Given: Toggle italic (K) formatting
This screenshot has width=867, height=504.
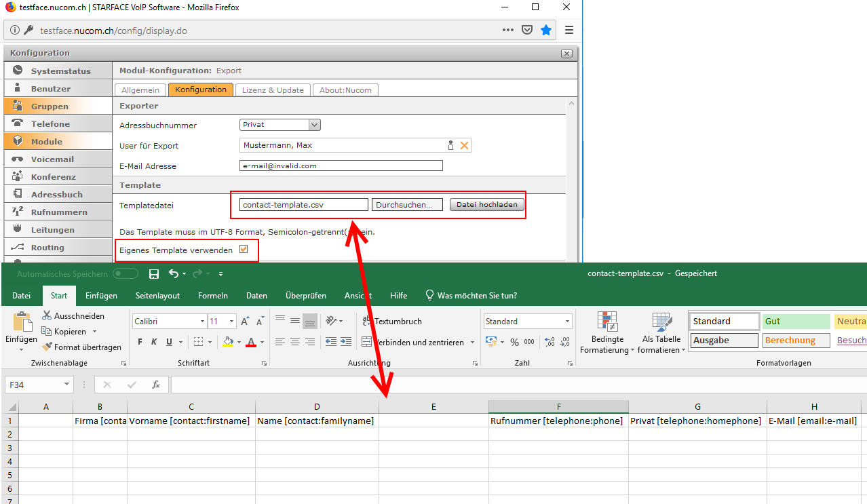Looking at the screenshot, I should (155, 342).
